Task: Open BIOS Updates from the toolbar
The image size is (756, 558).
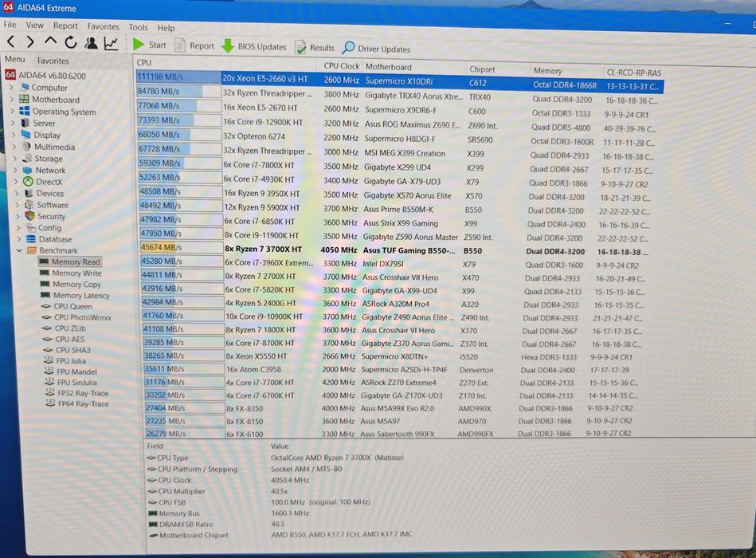Action: (253, 47)
